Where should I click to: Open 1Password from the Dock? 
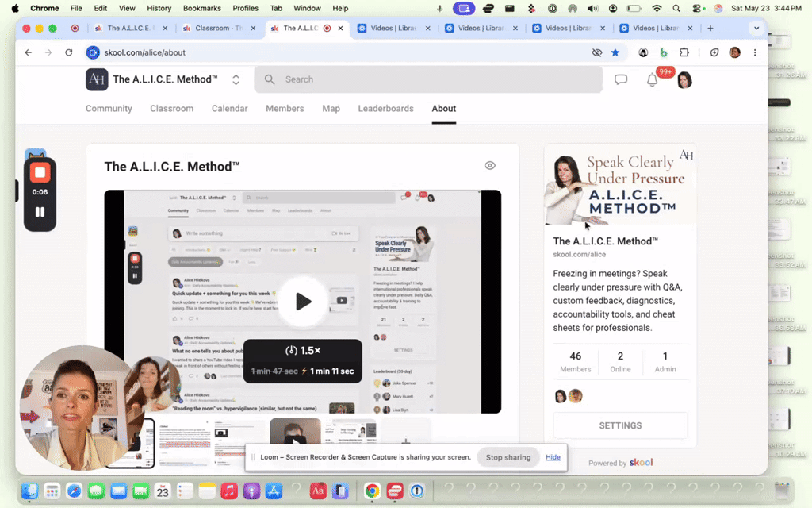(x=417, y=491)
